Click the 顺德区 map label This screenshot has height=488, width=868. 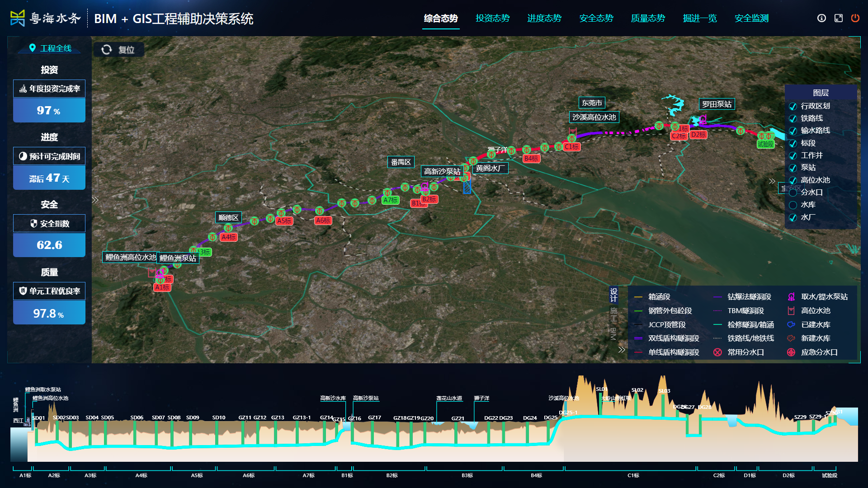pos(228,217)
